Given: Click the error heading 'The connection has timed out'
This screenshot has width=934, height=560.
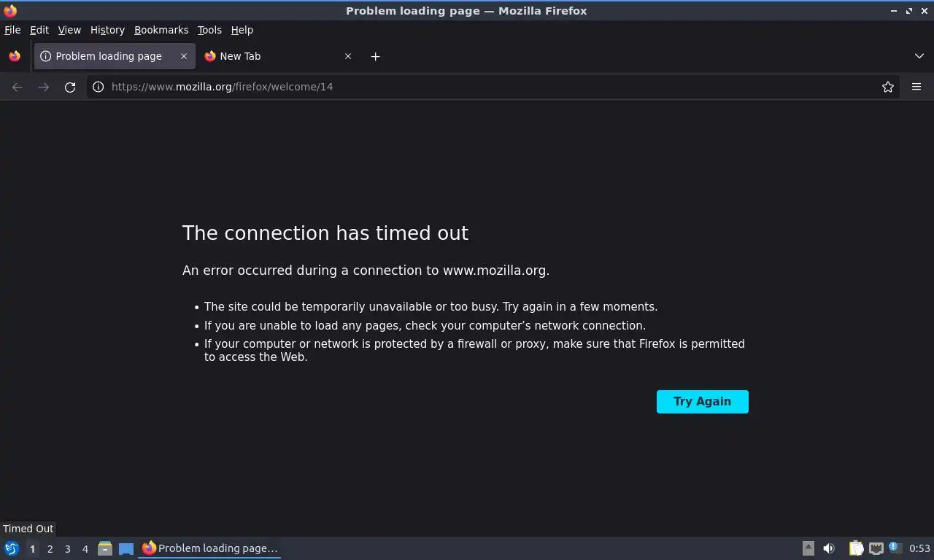Looking at the screenshot, I should click(x=325, y=233).
